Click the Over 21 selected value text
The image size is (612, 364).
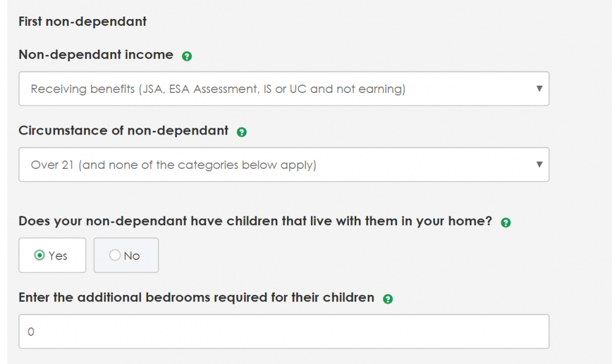(x=173, y=165)
